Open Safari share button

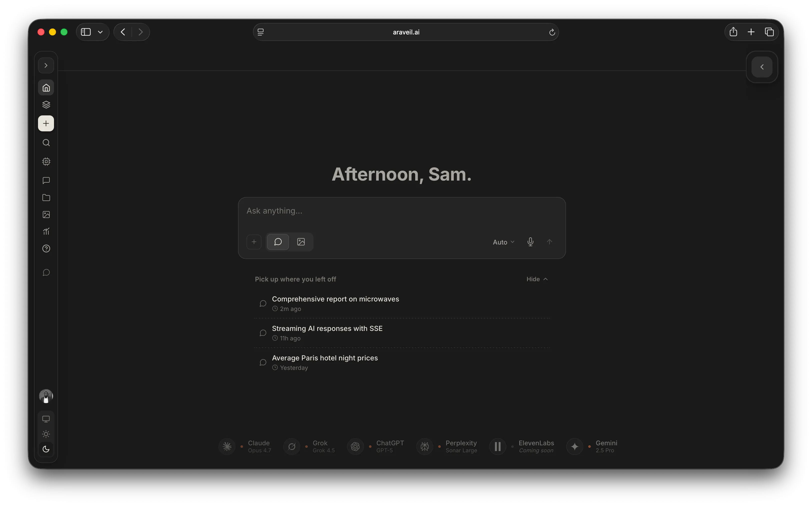pyautogui.click(x=733, y=32)
